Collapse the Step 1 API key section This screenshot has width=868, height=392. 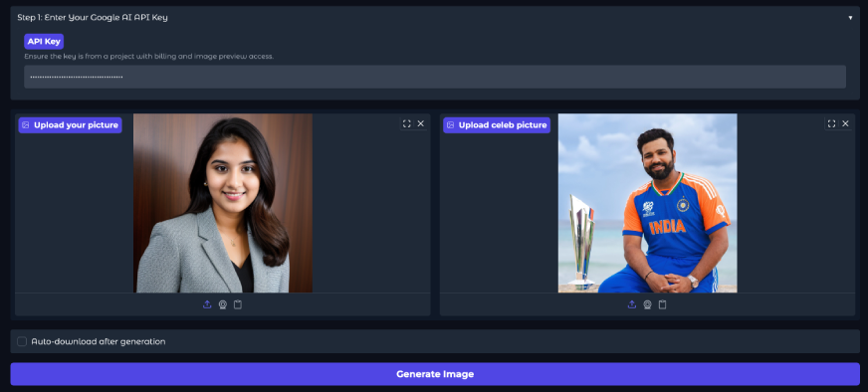pyautogui.click(x=850, y=18)
